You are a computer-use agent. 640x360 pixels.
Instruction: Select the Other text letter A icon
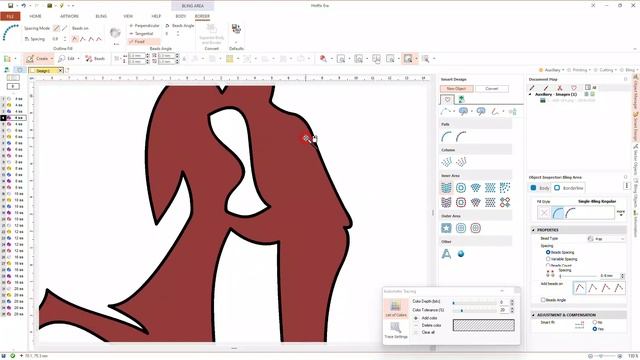[446, 254]
